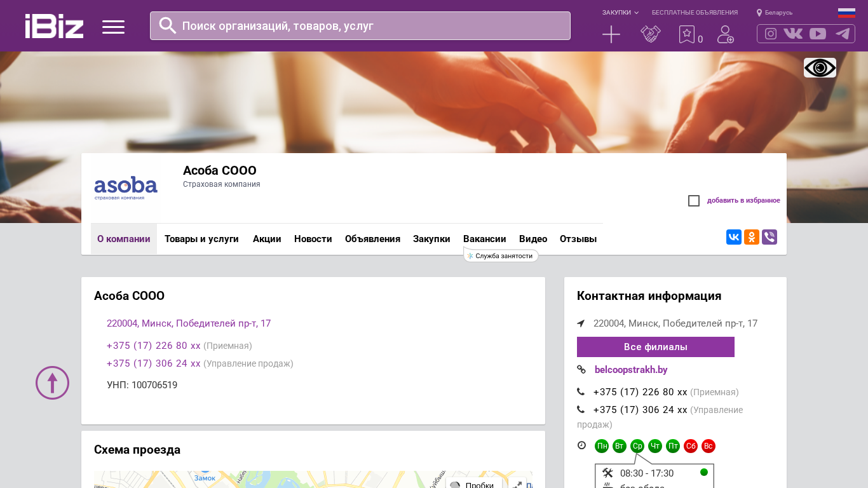Open the favorites bookmark star icon
The height and width of the screenshot is (488, 868).
coord(687,34)
